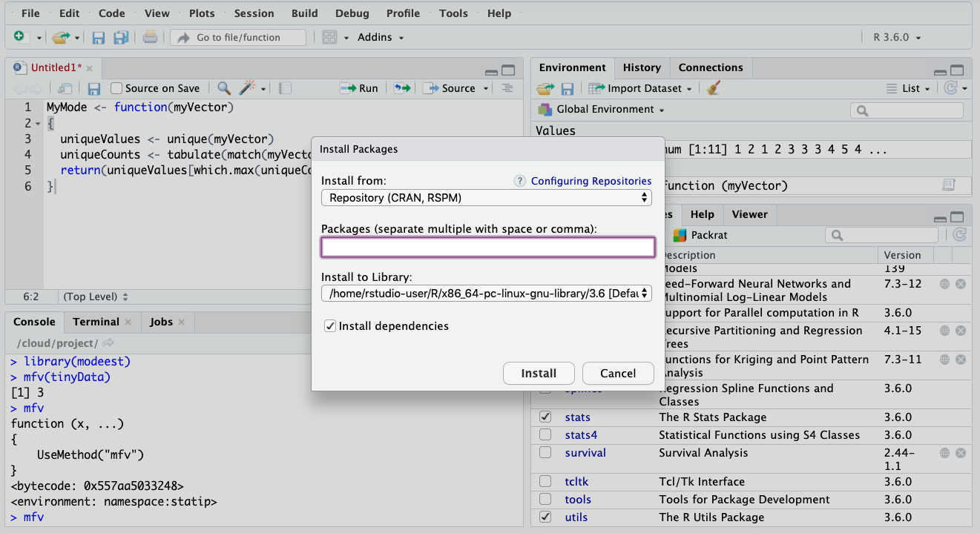The height and width of the screenshot is (533, 980).
Task: Open the Session menu
Action: [253, 13]
